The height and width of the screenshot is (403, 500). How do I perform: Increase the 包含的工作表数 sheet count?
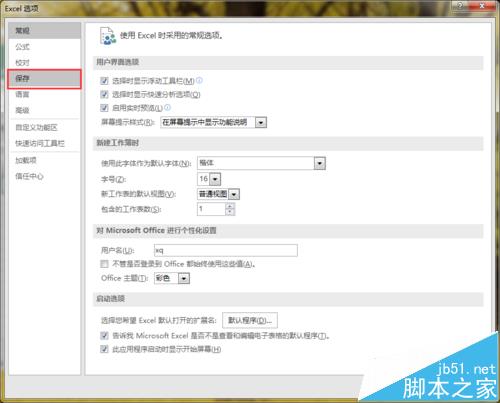[230, 206]
